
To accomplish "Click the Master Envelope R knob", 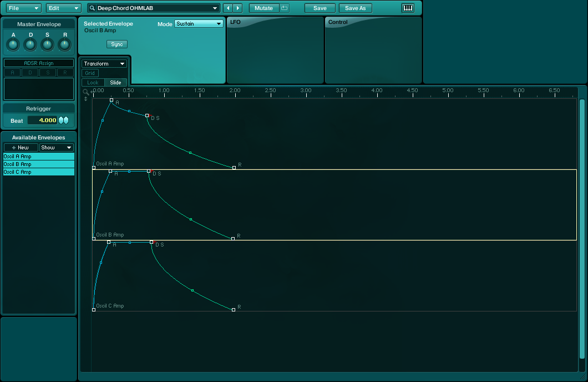I will [x=65, y=44].
